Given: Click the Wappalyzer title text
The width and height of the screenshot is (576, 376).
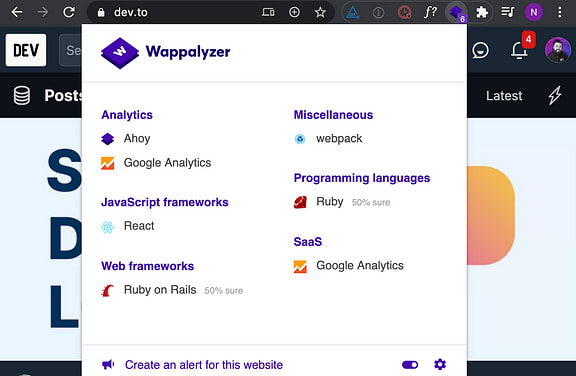Looking at the screenshot, I should (x=188, y=52).
